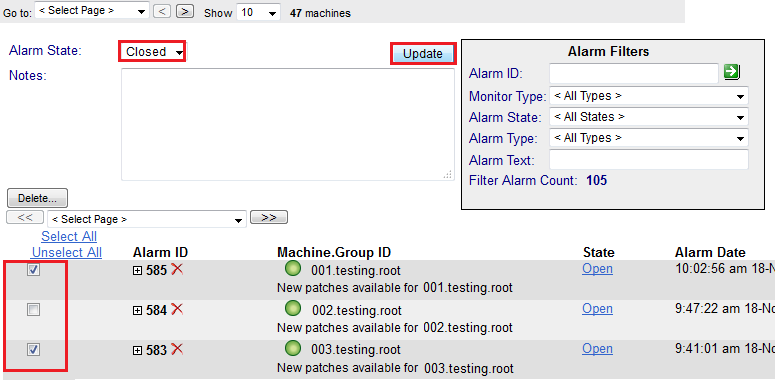Click 9:47:22 am alarm date entry
The height and width of the screenshot is (380, 775).
(x=725, y=309)
